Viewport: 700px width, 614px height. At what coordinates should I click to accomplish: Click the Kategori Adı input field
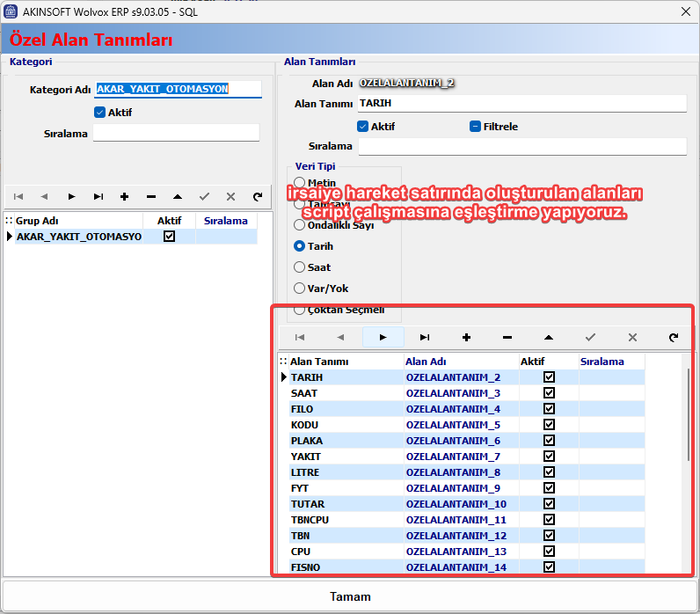point(179,89)
